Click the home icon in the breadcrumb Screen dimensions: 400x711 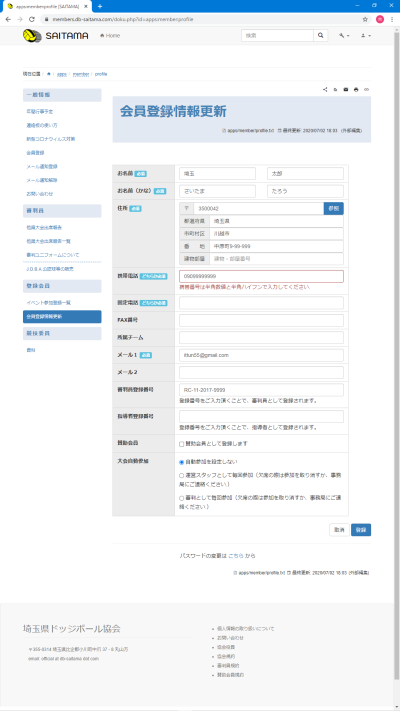click(49, 73)
